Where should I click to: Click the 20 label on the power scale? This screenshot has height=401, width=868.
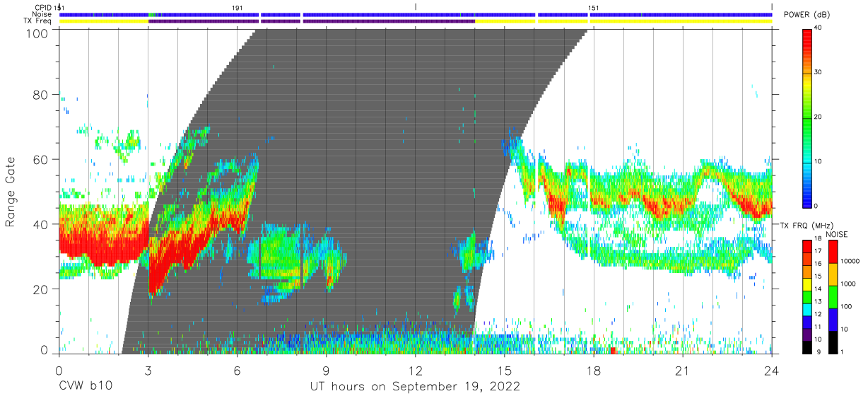(x=819, y=117)
